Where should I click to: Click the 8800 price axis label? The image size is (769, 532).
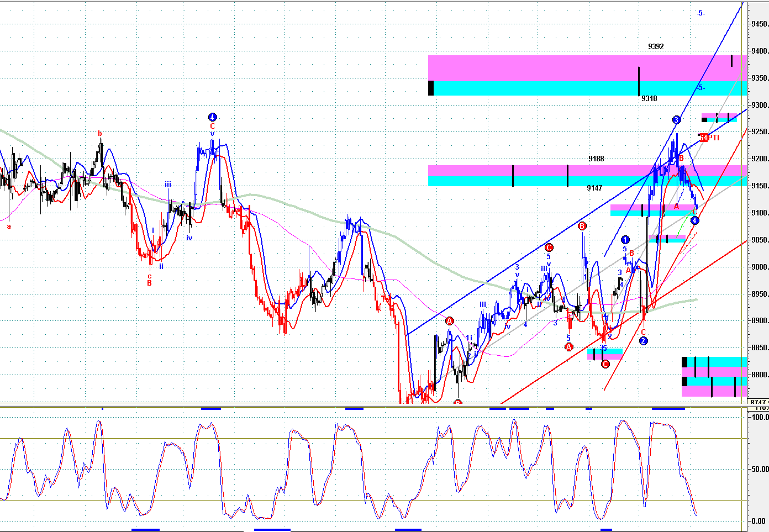[760, 375]
